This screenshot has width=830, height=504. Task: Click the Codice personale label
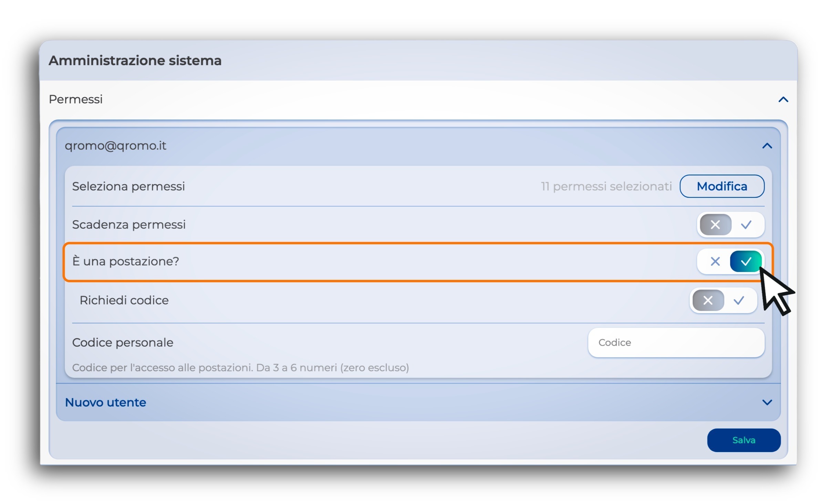coord(123,343)
